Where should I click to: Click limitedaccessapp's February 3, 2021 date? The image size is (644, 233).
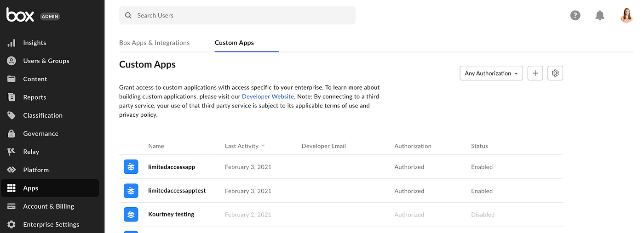(x=248, y=167)
